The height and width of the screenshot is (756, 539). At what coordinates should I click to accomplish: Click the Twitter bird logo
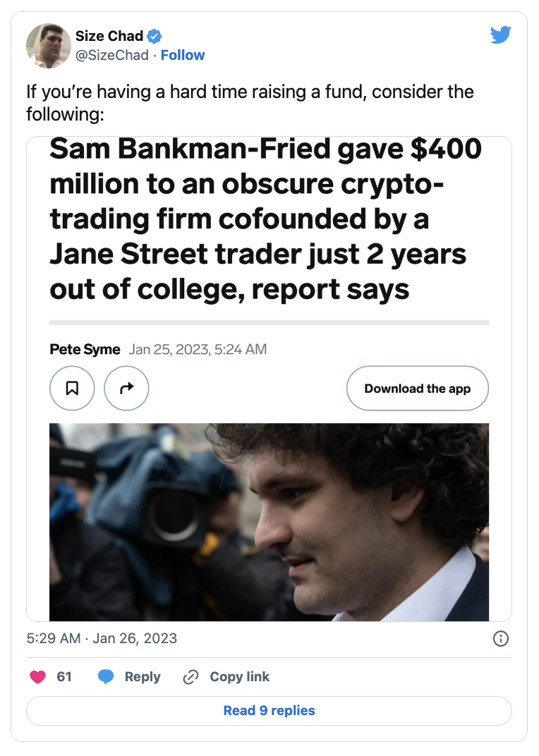[x=500, y=35]
